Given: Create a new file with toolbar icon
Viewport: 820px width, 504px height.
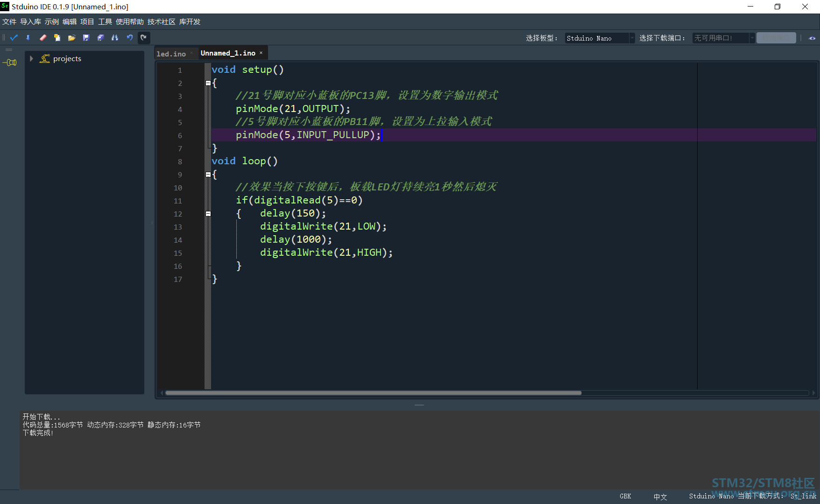Looking at the screenshot, I should tap(57, 38).
